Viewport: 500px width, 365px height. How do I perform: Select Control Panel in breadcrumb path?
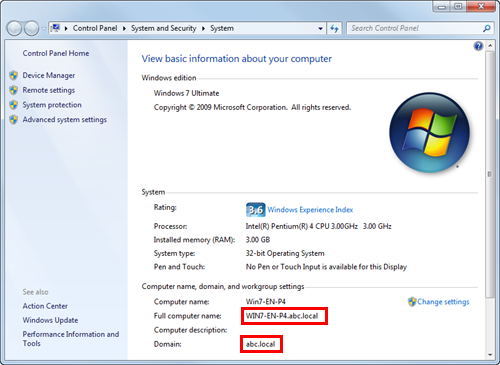(x=95, y=28)
